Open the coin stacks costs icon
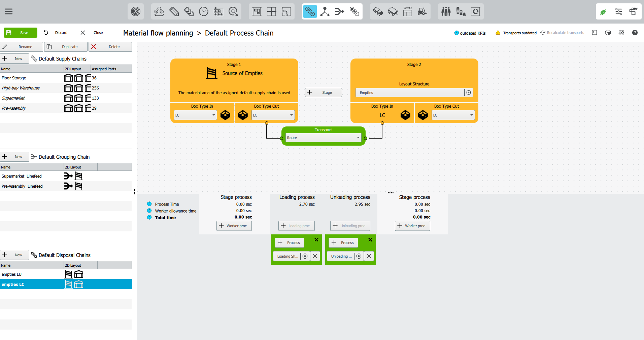This screenshot has height=340, width=644. click(461, 12)
